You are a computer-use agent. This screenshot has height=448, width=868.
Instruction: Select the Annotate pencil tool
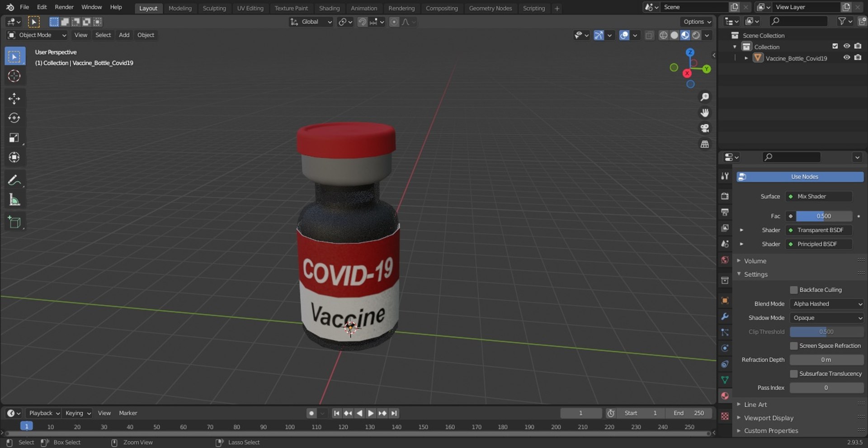point(14,180)
